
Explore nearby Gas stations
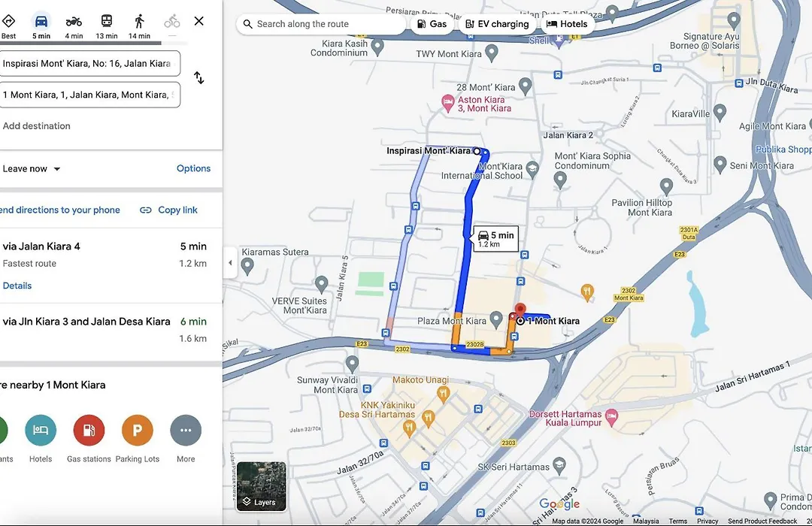[x=89, y=439]
